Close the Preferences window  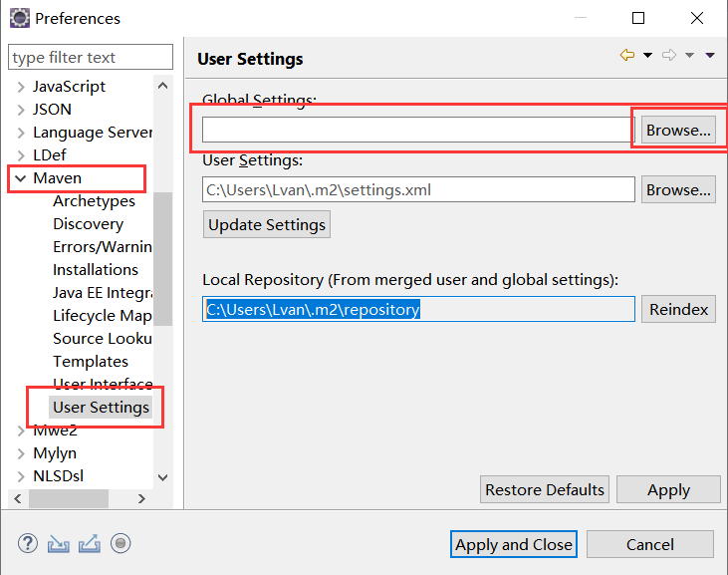697,18
